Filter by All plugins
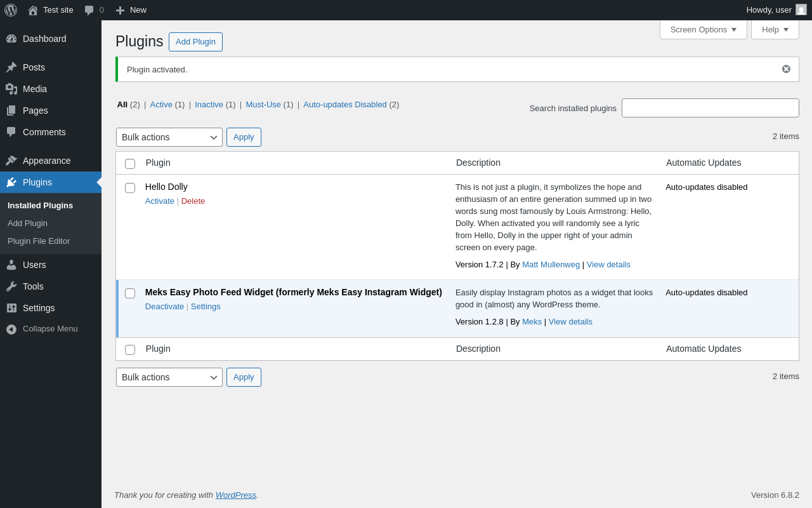812x508 pixels. point(122,105)
